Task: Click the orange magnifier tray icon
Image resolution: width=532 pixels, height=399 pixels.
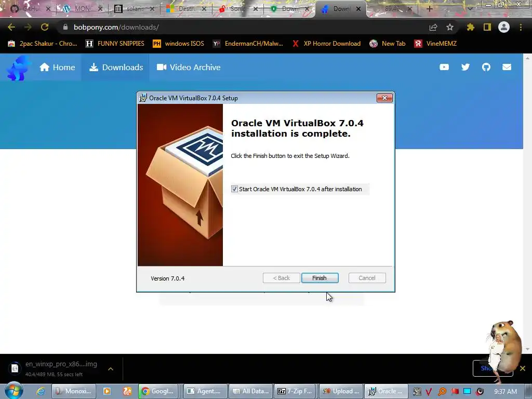Action: [x=442, y=392]
